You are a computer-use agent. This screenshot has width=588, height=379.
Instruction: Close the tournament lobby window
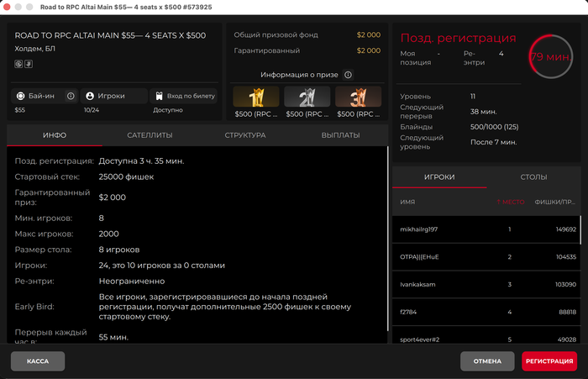(7, 7)
